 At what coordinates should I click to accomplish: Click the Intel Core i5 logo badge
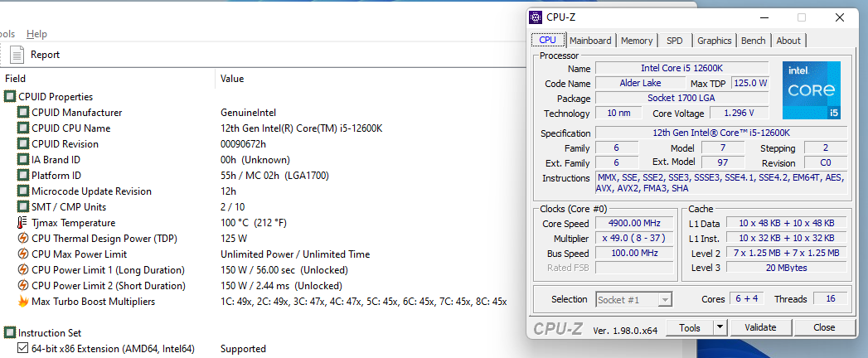point(811,90)
